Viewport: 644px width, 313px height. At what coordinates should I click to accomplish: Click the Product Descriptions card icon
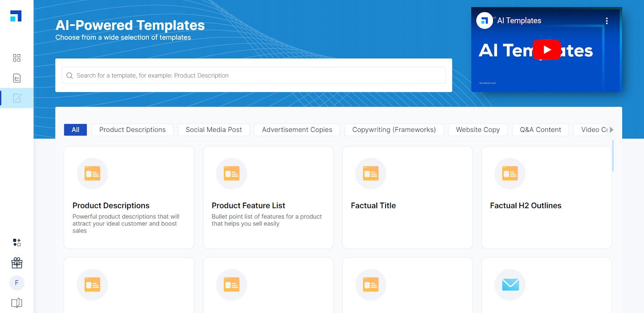(x=93, y=174)
